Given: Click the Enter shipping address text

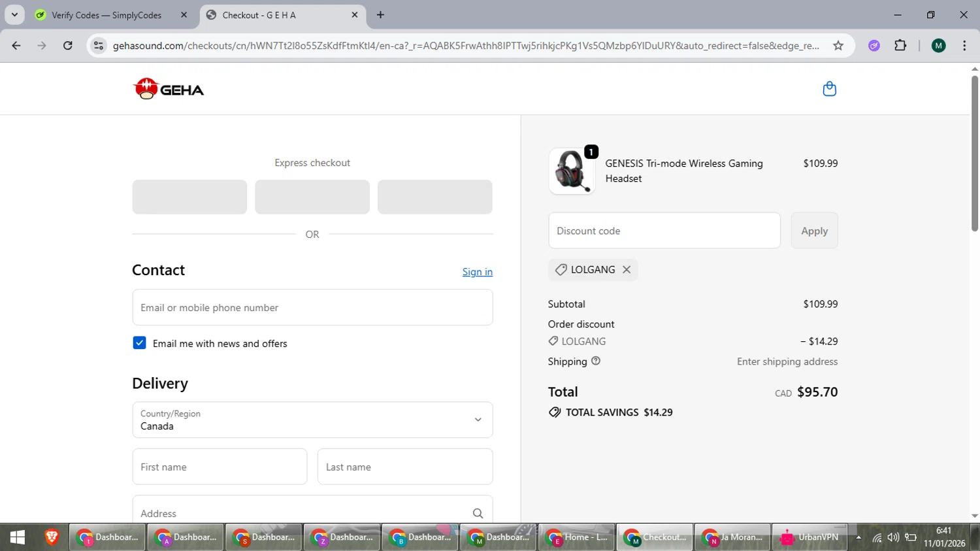Looking at the screenshot, I should (787, 361).
